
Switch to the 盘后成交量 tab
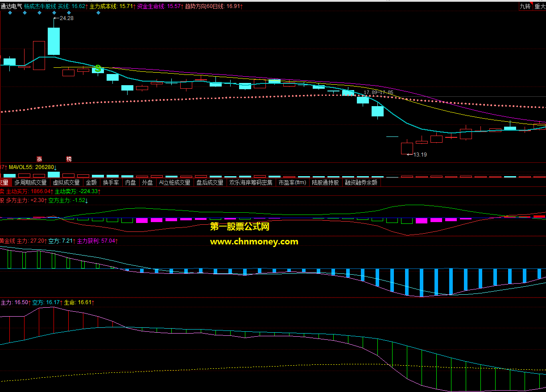[210, 182]
